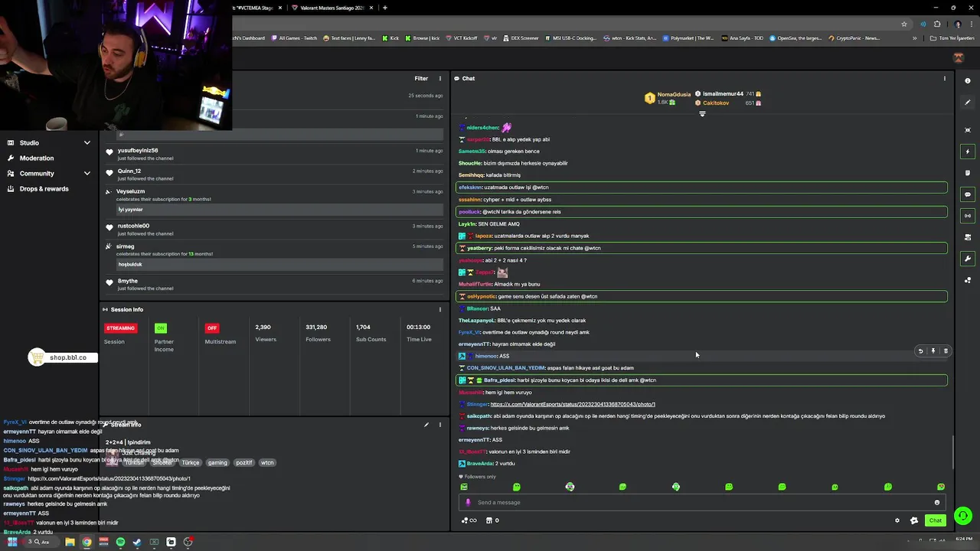Click the channel points infinity icon

[x=468, y=520]
